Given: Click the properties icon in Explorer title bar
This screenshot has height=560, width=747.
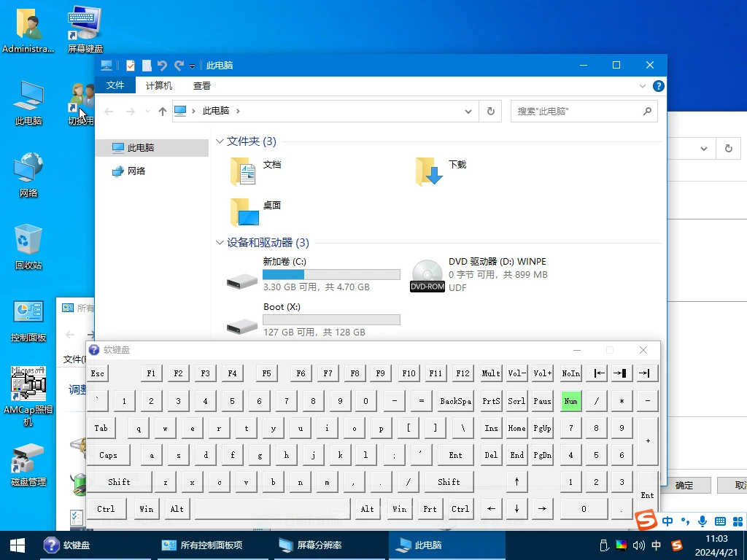Looking at the screenshot, I should coord(131,66).
